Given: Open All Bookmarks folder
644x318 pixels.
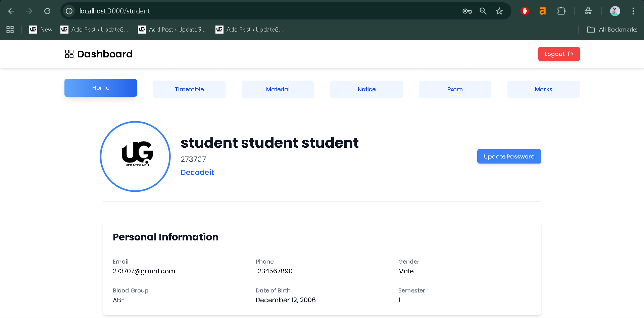Looking at the screenshot, I should coord(611,30).
